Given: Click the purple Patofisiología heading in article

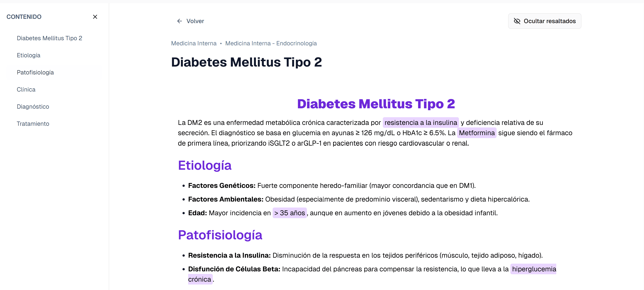Looking at the screenshot, I should click(x=220, y=235).
